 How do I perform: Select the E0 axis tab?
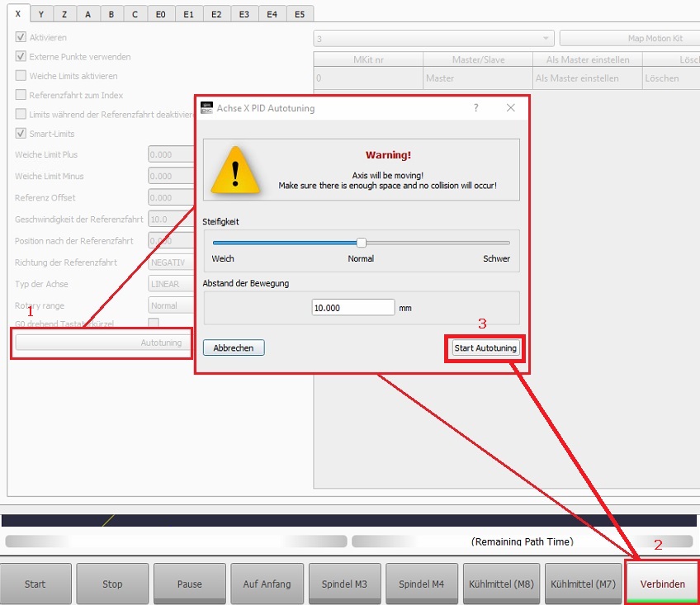click(x=160, y=14)
